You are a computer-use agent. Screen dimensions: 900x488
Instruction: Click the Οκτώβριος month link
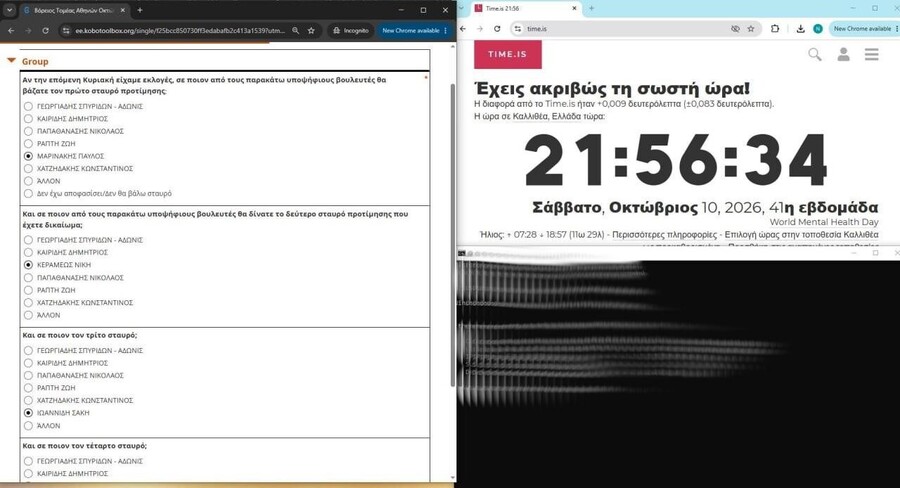[653, 207]
